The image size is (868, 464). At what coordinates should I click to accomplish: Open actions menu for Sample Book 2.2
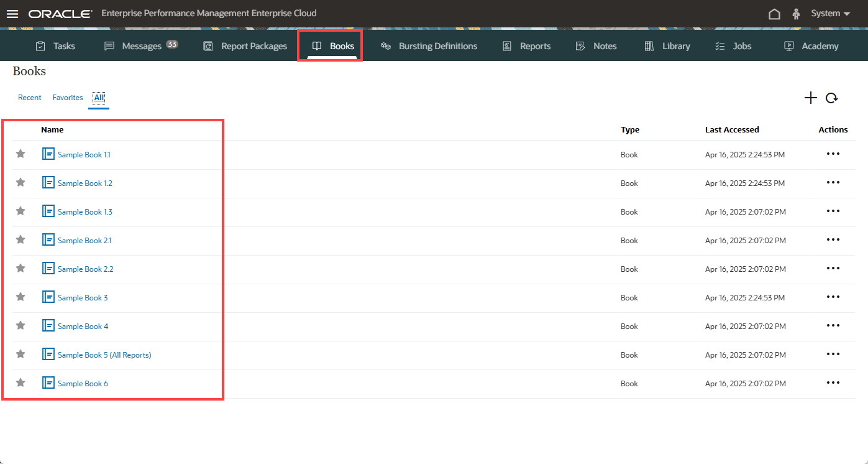(x=833, y=269)
